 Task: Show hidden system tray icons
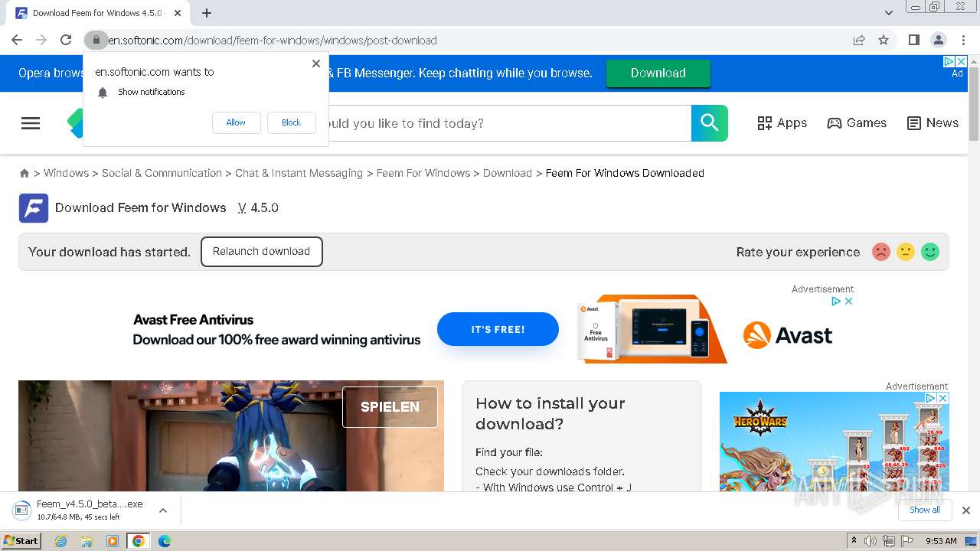854,541
